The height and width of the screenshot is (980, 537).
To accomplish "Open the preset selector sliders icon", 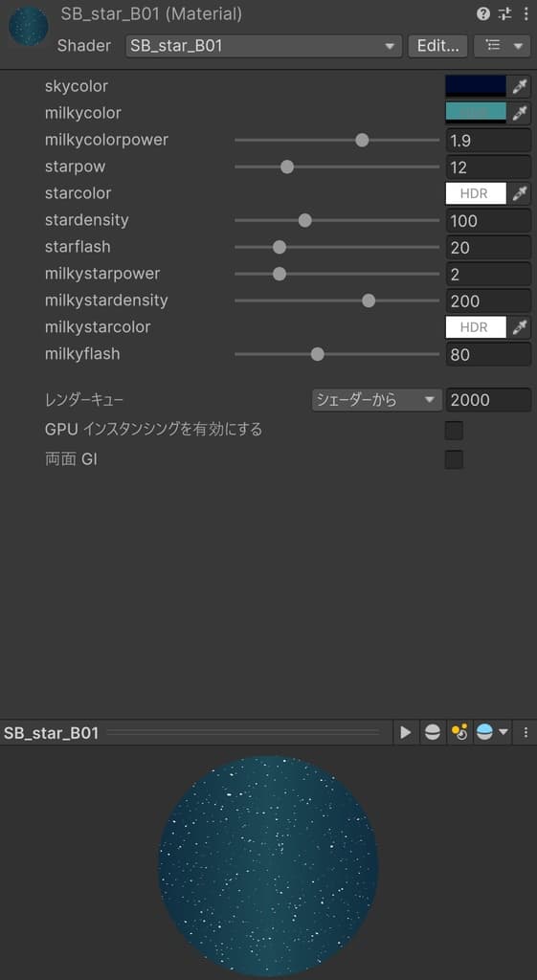I will (504, 13).
